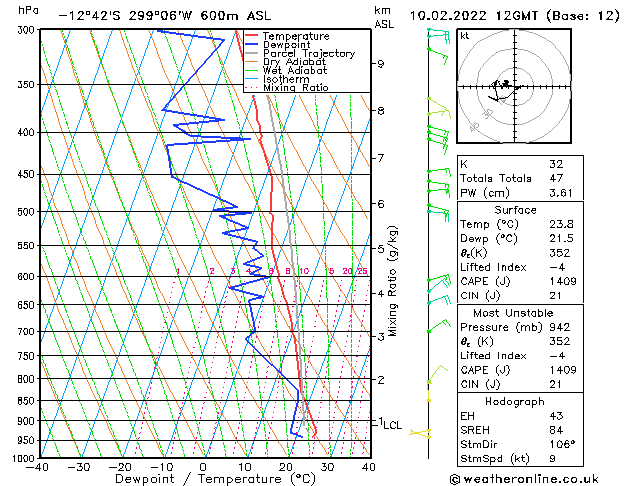Click the "Most Unstable" section heading

(513, 313)
